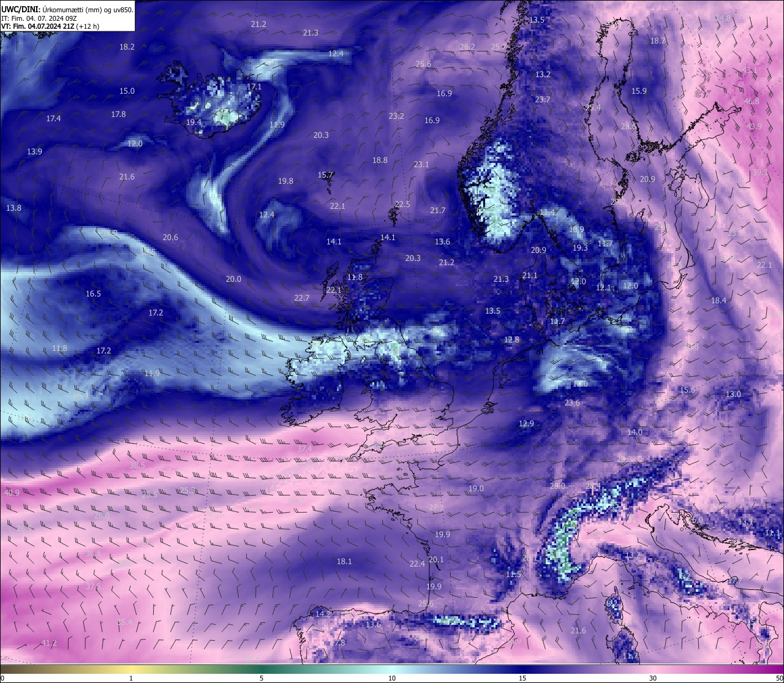Viewport: 784px width, 683px height.
Task: Click the 15.6 value on the map
Action: (x=687, y=390)
